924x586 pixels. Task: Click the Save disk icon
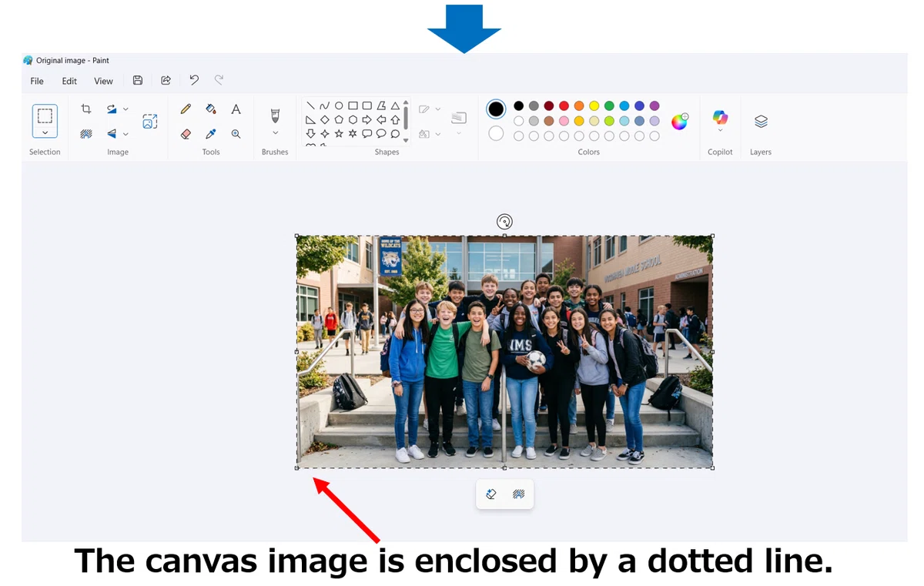click(x=138, y=80)
